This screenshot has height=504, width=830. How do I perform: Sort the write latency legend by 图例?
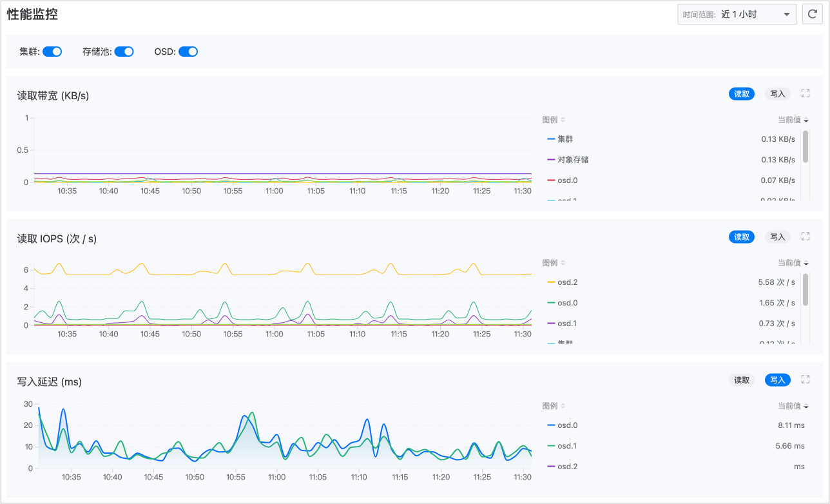coord(554,406)
